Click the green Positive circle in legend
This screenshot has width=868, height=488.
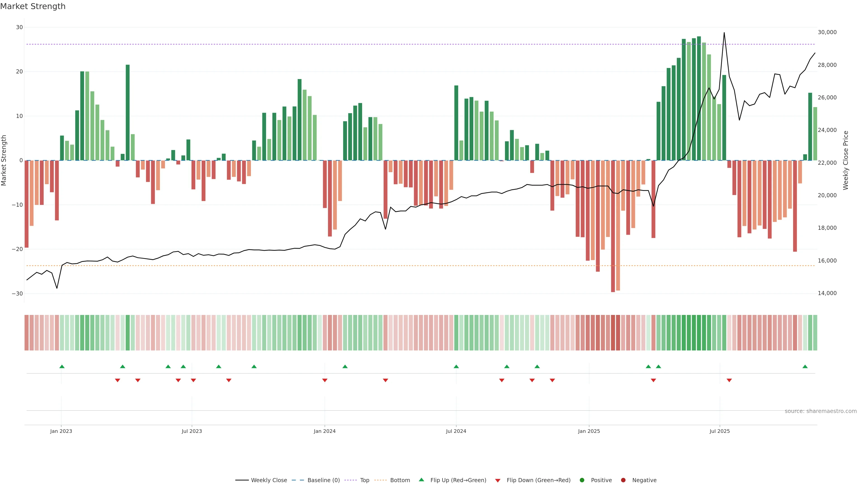[582, 480]
